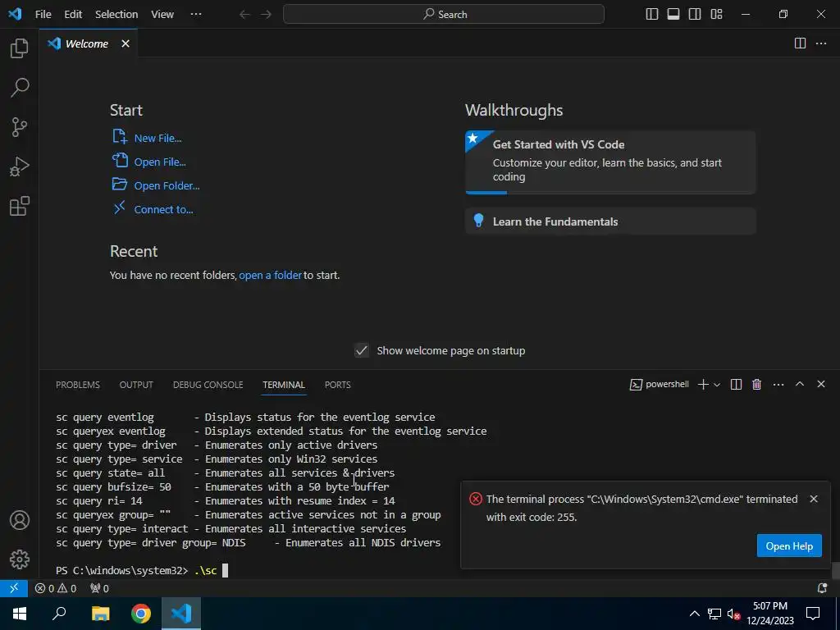This screenshot has width=840, height=630.
Task: Split the terminal
Action: click(736, 385)
